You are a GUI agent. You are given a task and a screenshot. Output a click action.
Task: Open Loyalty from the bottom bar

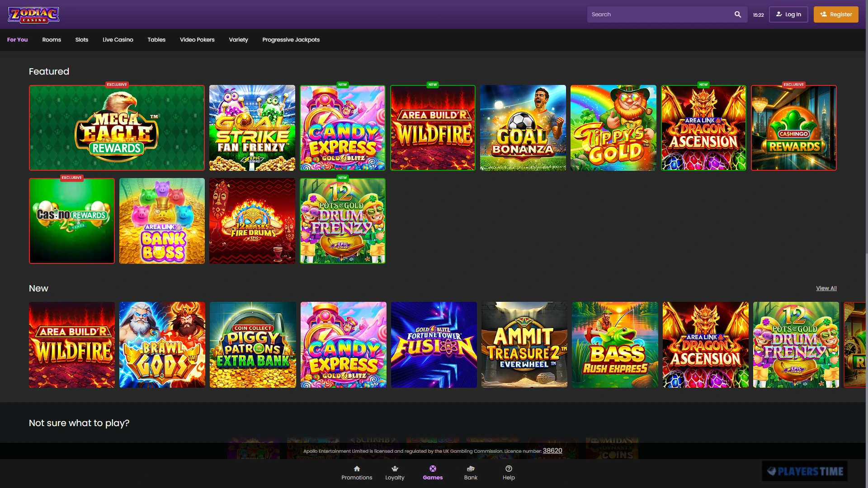395,473
